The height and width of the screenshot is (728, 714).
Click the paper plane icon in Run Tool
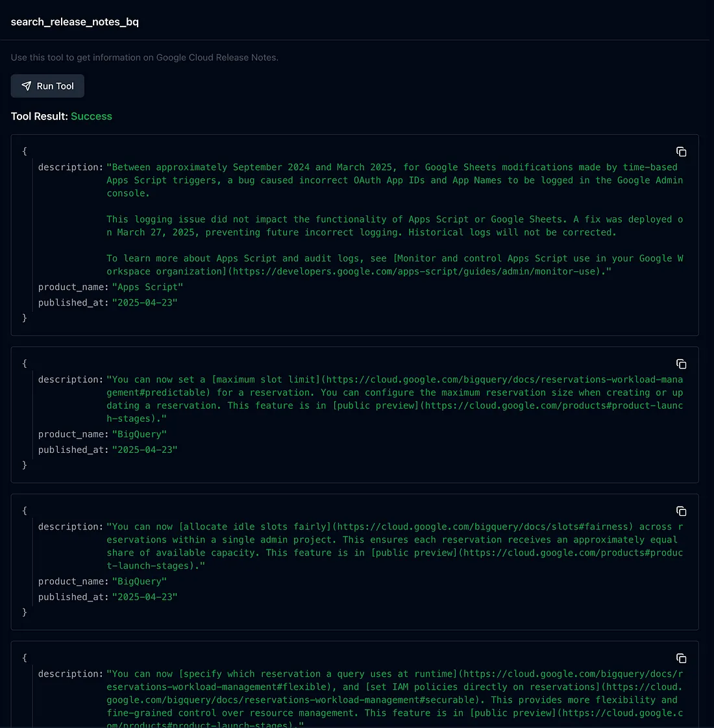[26, 86]
